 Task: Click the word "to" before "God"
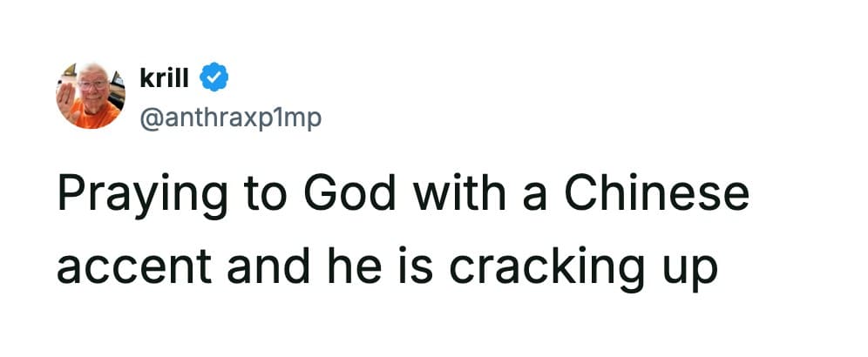pyautogui.click(x=273, y=196)
